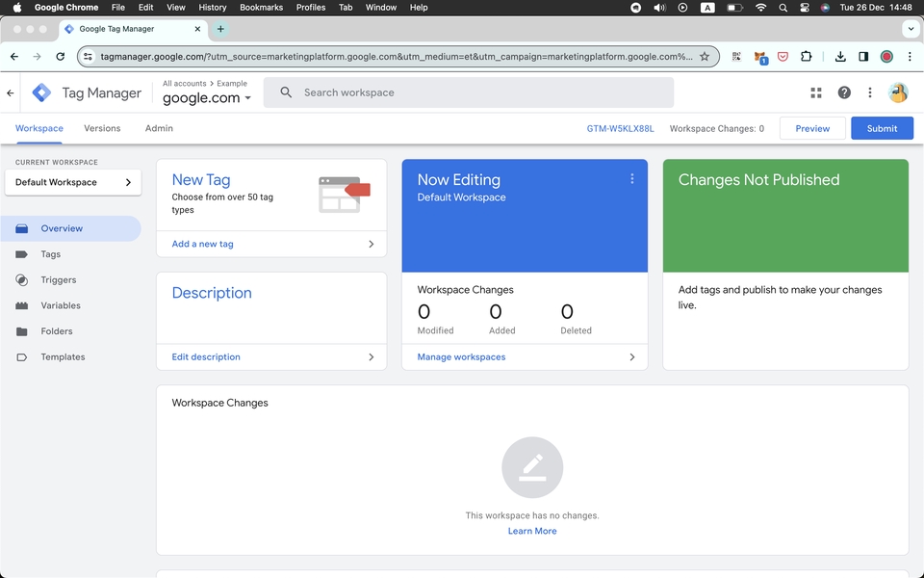View site information icon in address bar

(88, 57)
